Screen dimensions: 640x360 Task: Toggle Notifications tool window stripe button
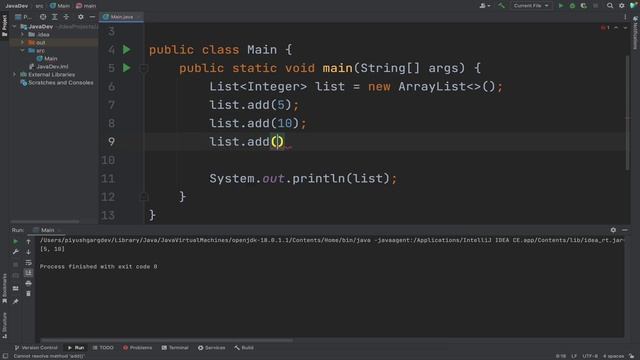click(635, 33)
